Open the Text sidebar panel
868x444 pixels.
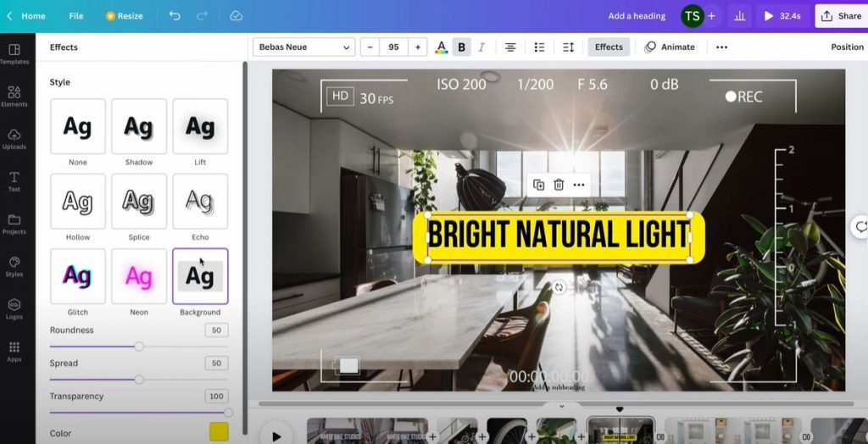14,181
